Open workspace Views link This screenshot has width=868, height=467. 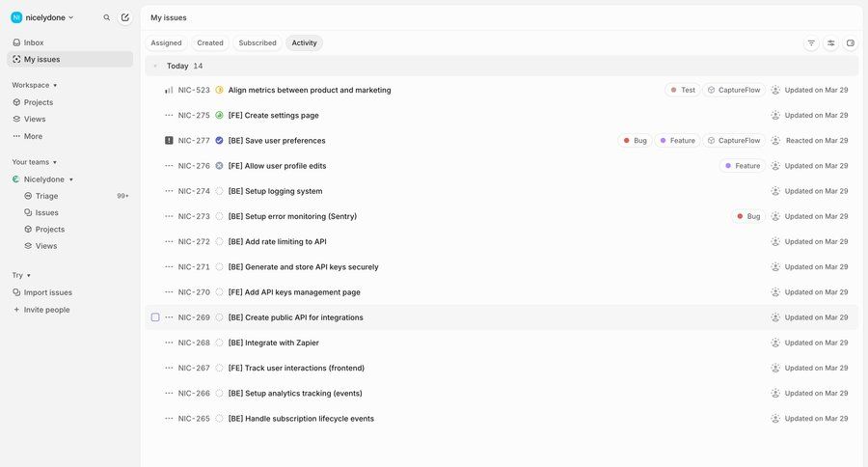click(x=69, y=119)
